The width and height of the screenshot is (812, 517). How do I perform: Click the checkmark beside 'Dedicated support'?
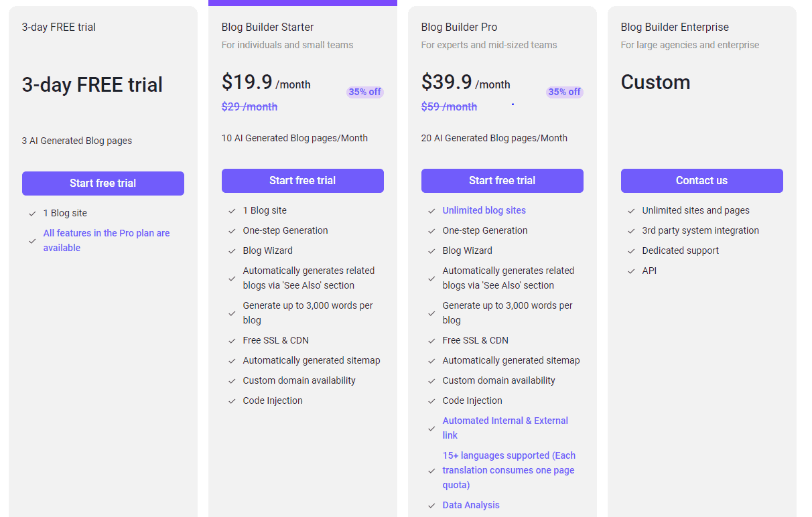click(631, 250)
